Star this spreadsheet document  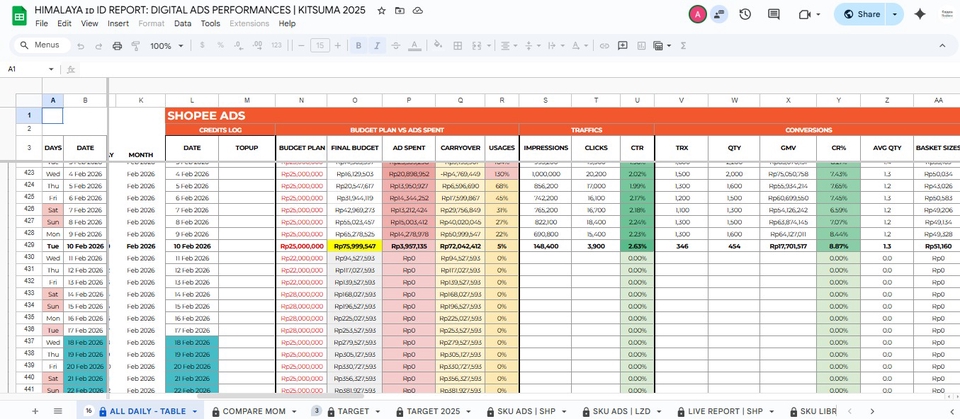[381, 10]
